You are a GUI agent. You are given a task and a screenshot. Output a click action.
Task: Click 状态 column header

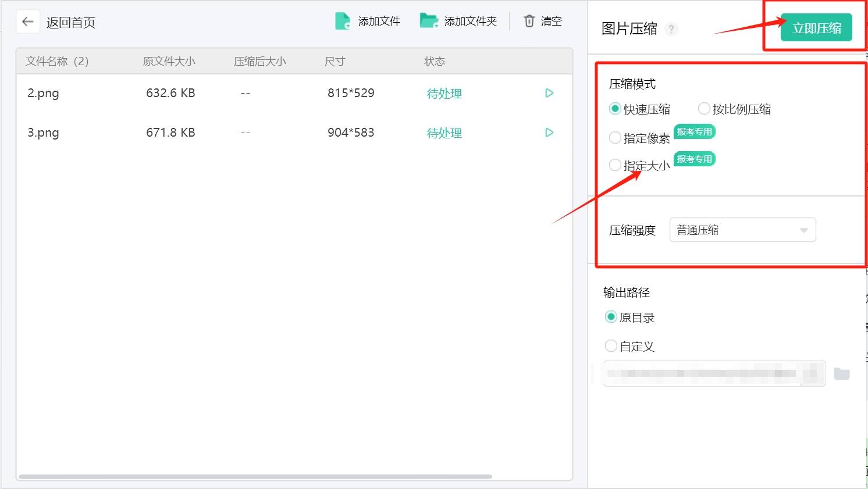click(435, 62)
